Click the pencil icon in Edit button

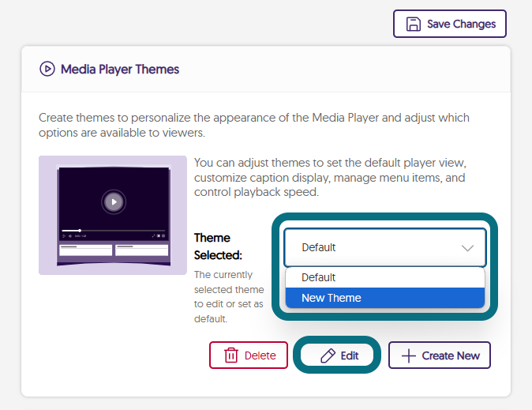pos(328,355)
